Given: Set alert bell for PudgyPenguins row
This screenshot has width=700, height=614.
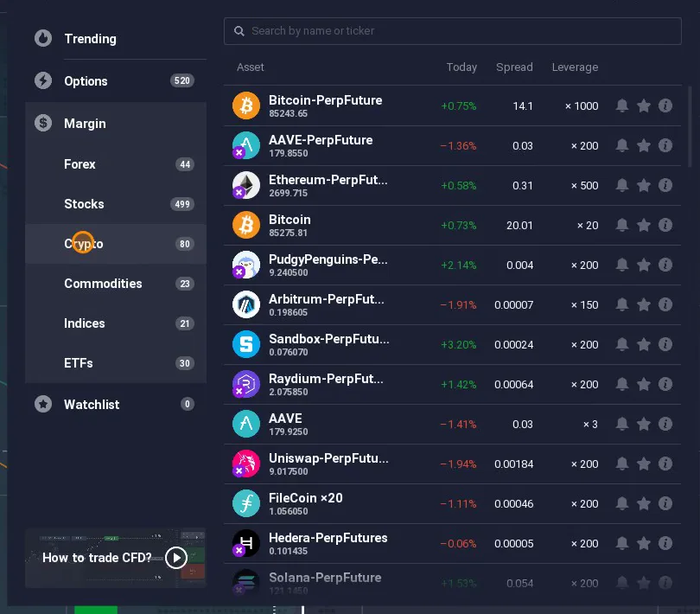Looking at the screenshot, I should pos(622,265).
